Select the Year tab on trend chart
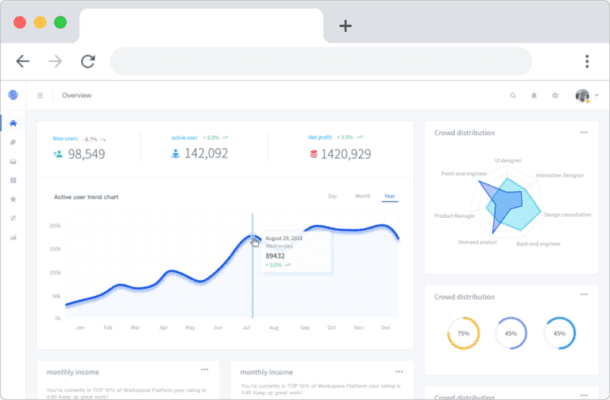 click(389, 196)
